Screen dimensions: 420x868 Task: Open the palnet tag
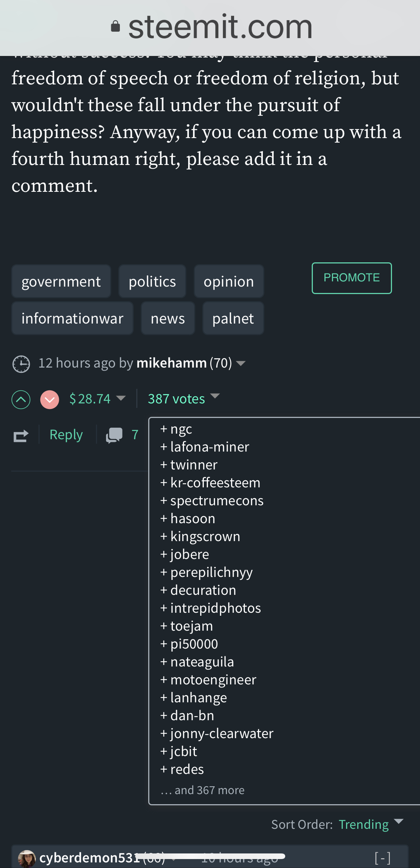coord(233,318)
